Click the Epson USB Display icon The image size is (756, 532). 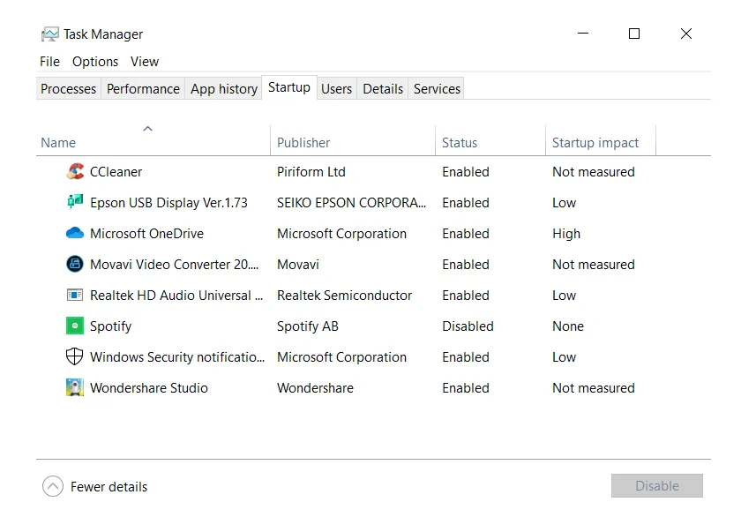(75, 202)
